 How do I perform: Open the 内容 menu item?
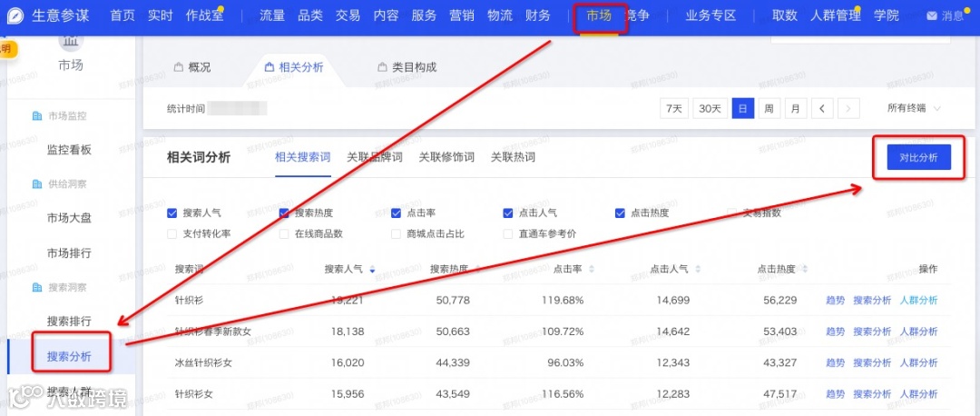pos(386,16)
